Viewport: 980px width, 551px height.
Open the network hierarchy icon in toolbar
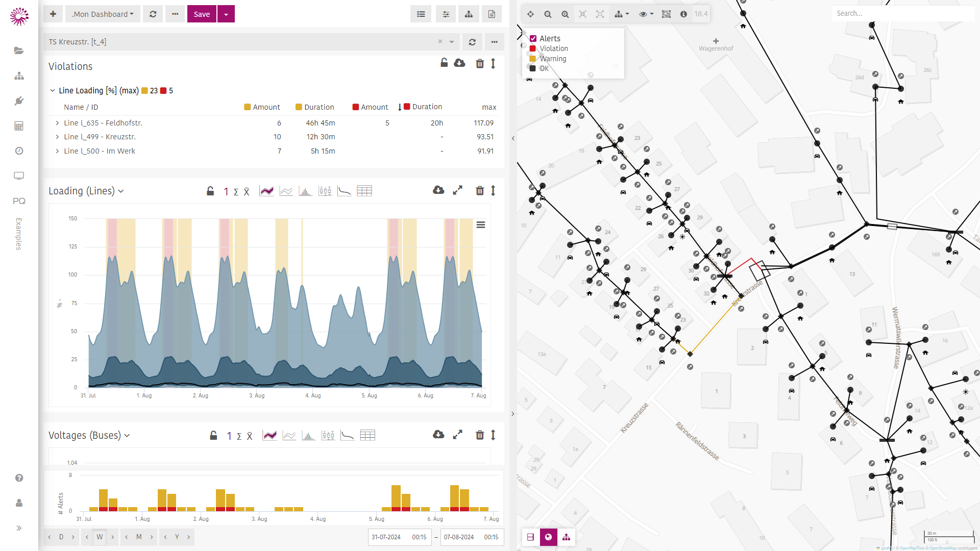click(469, 14)
